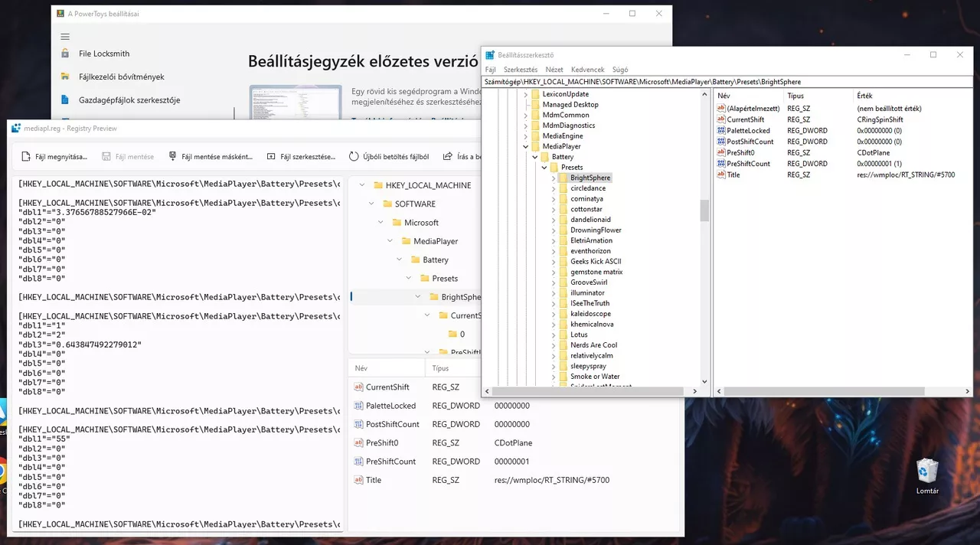This screenshot has width=980, height=545.
Task: Click the CurrentShift string icon in Registry Preview
Action: pyautogui.click(x=359, y=387)
